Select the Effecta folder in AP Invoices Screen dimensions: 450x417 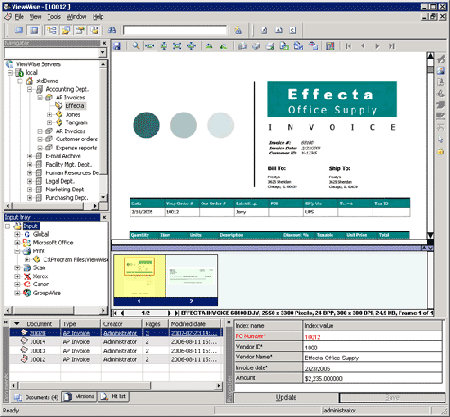click(75, 106)
